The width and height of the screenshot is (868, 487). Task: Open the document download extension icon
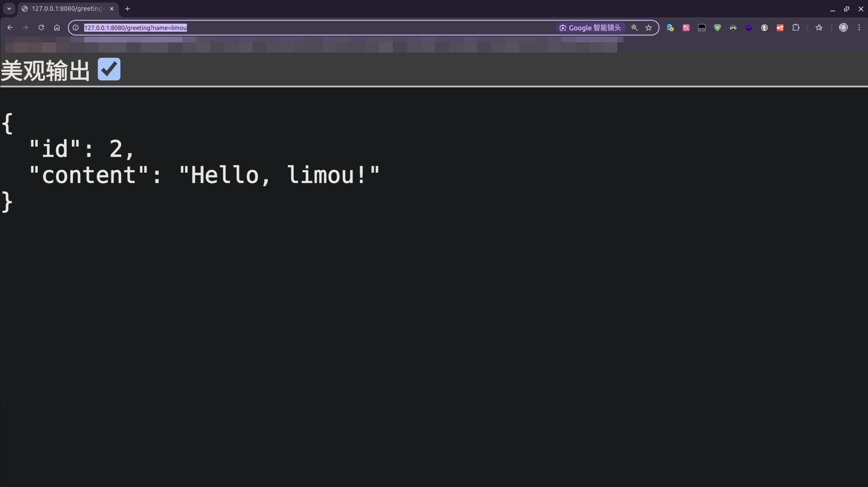point(670,28)
